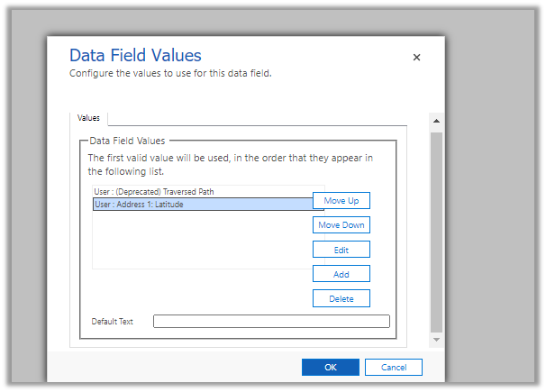Click the scrollbar down arrow
The image size is (546, 392).
[436, 340]
